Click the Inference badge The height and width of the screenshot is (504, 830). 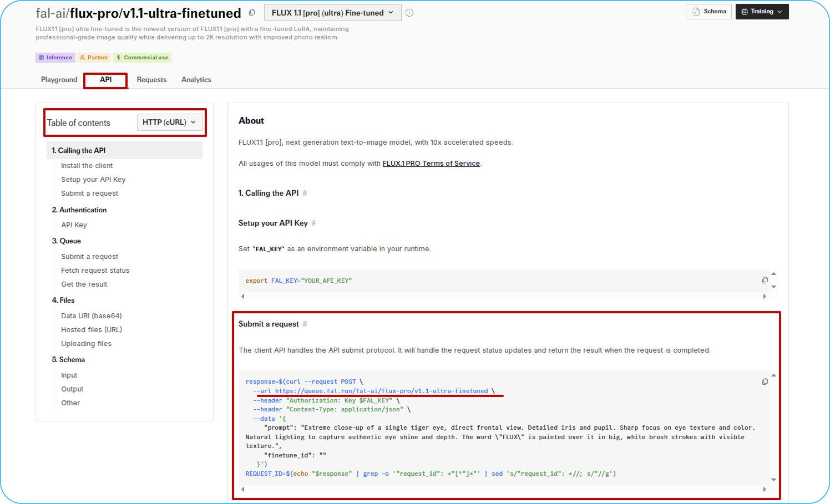click(x=55, y=58)
